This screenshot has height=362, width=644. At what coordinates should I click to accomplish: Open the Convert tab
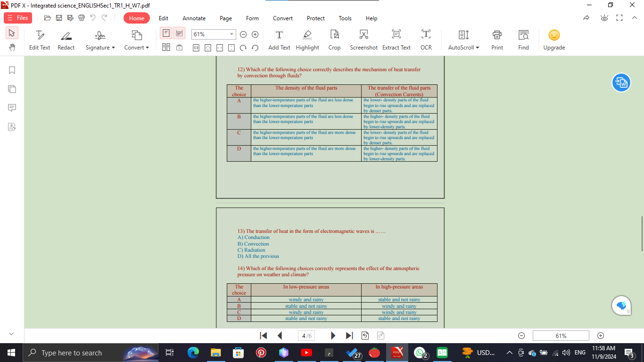tap(283, 18)
